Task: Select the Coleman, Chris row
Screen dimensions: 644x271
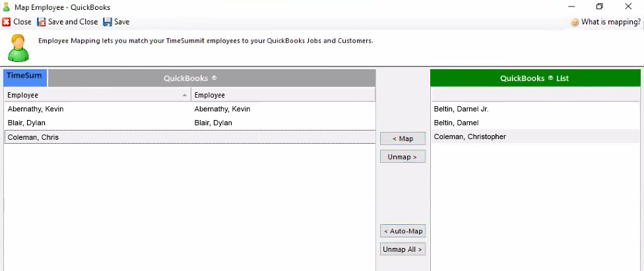Action: coord(190,137)
